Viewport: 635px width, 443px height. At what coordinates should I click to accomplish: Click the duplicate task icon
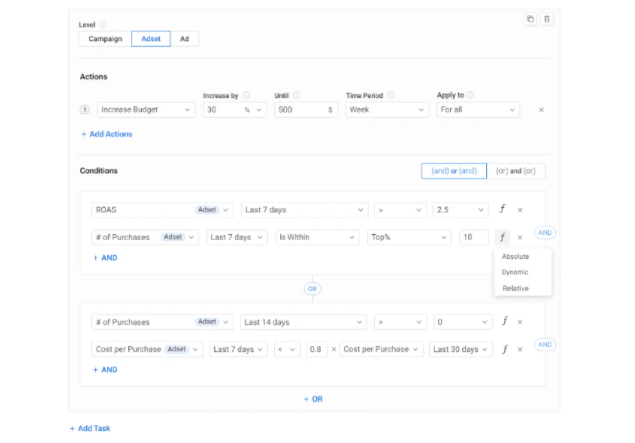(x=530, y=19)
